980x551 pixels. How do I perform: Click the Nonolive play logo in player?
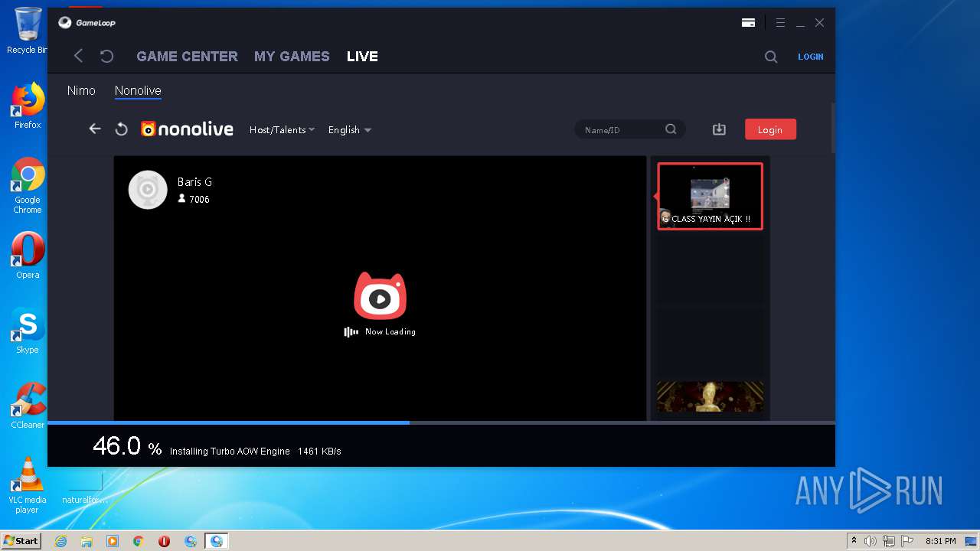[381, 295]
